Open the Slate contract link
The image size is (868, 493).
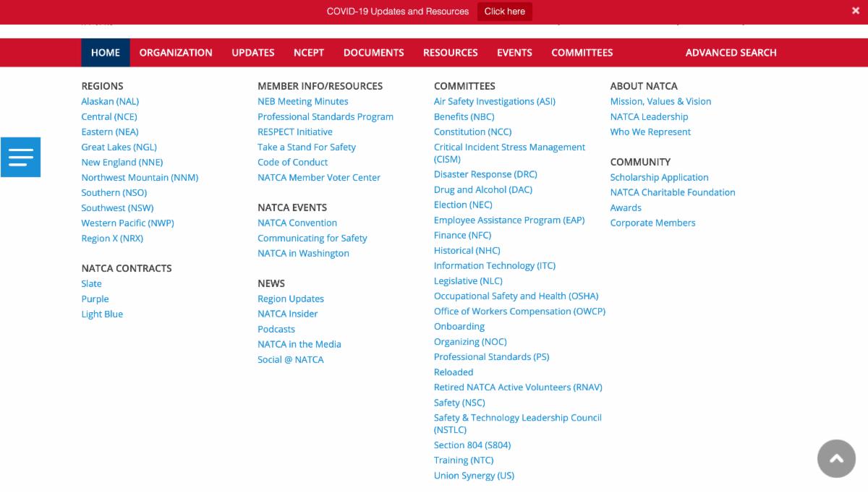click(x=92, y=283)
